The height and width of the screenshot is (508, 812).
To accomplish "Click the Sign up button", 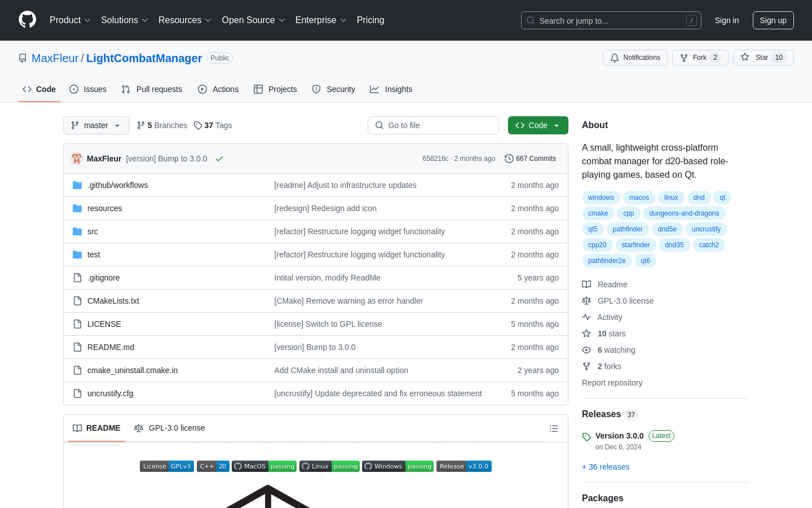I will click(773, 20).
